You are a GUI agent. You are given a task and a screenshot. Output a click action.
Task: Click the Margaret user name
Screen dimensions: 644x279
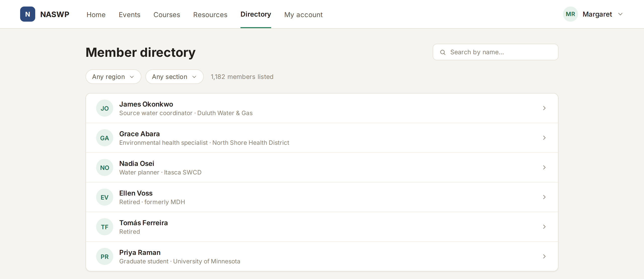tap(597, 14)
